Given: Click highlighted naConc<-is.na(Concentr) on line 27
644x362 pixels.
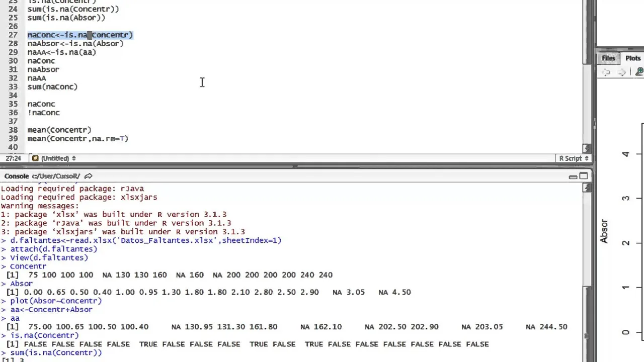Looking at the screenshot, I should (80, 35).
